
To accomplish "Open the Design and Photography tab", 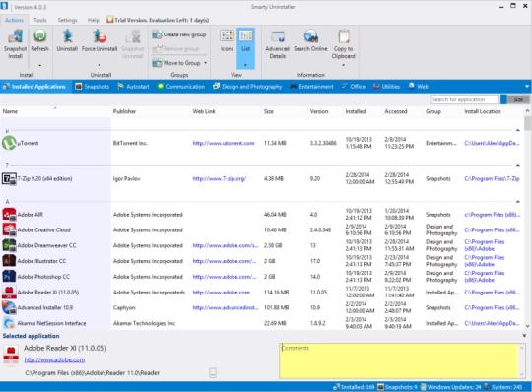I will click(x=247, y=87).
